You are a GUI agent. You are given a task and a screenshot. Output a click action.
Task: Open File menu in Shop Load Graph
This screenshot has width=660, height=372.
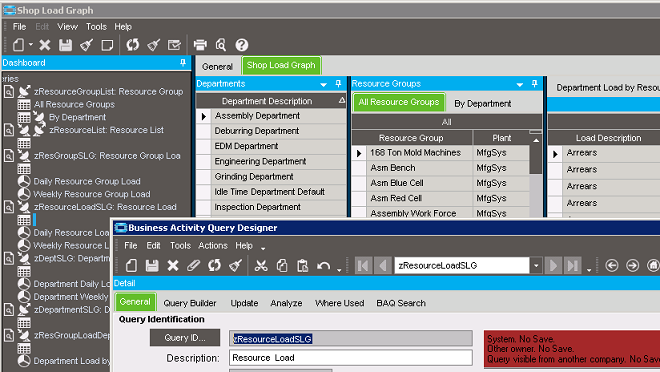[19, 27]
